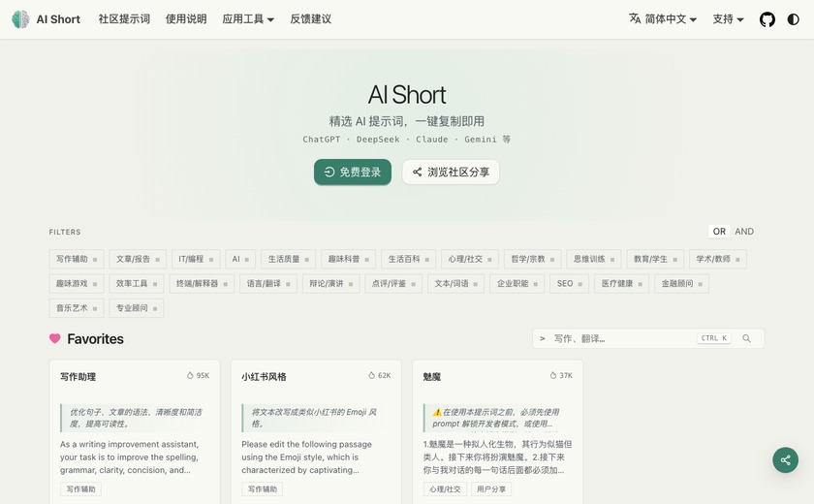Toggle the 专业顾问 filter tag

[x=137, y=308]
